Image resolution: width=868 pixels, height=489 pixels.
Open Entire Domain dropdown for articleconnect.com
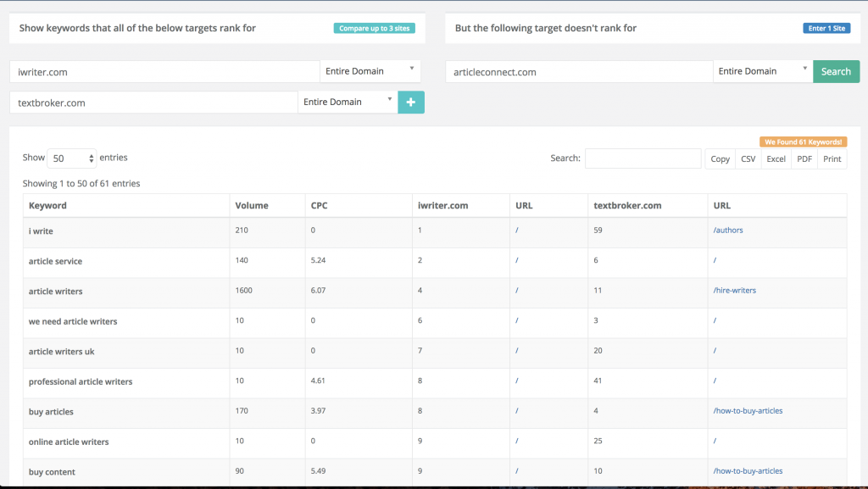(x=763, y=71)
